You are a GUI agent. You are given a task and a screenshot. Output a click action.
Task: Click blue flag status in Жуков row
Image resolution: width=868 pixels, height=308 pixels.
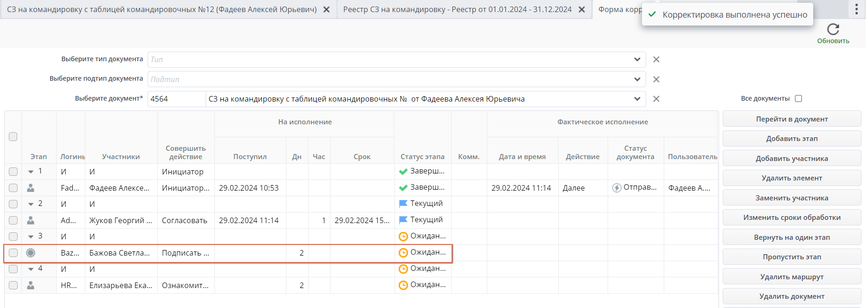(403, 220)
